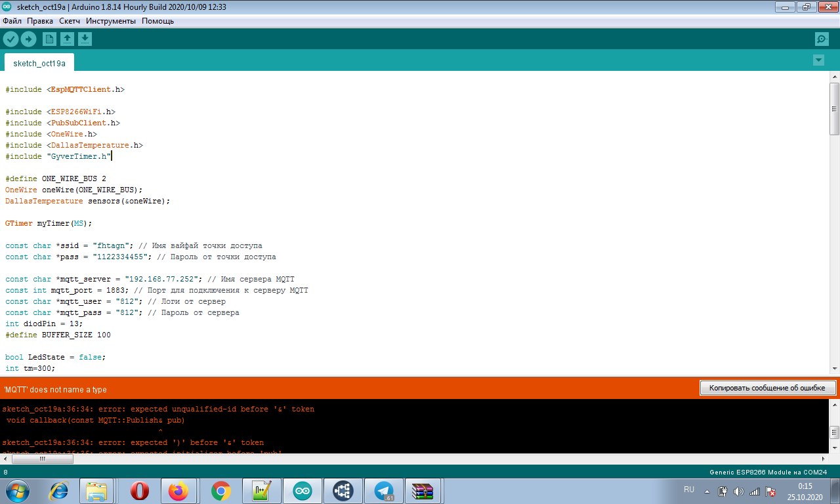Viewport: 840px width, 504px height.
Task: Open the dark node-graph taskbar app
Action: coord(343,491)
